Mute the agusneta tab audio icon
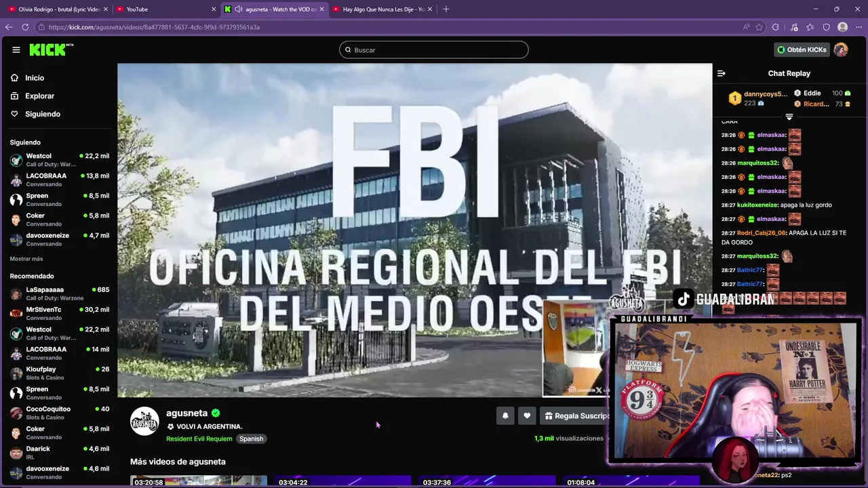The width and height of the screenshot is (868, 488). (x=239, y=9)
